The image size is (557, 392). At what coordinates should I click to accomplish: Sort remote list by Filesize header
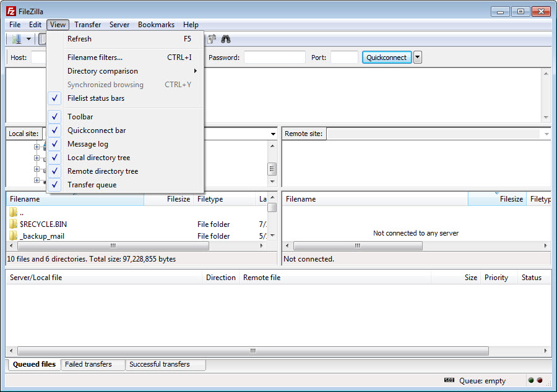(x=498, y=199)
